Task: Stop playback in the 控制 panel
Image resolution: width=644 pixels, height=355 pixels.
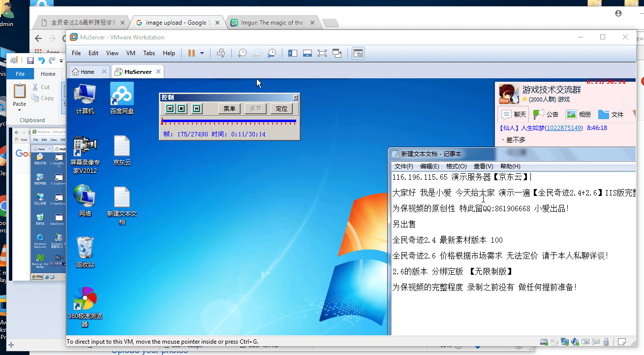Action: tap(181, 108)
